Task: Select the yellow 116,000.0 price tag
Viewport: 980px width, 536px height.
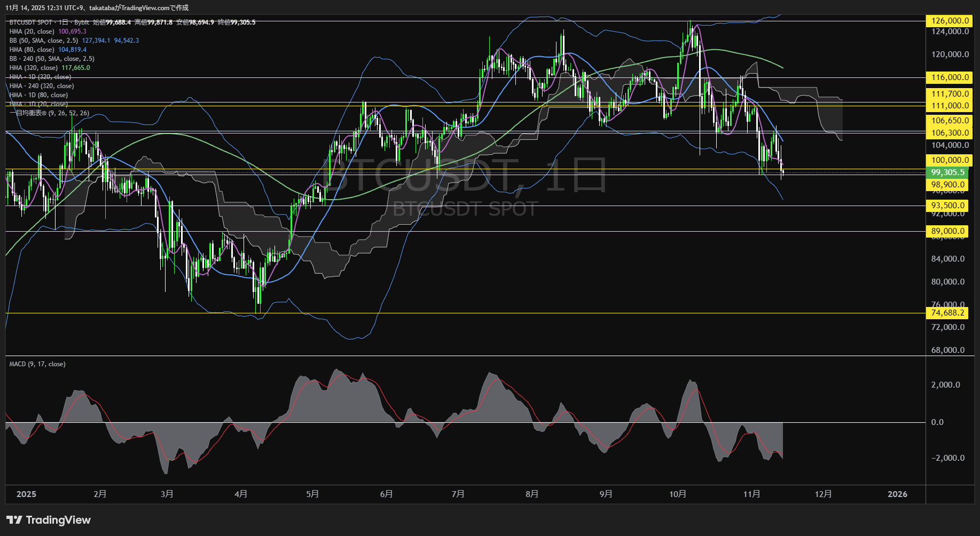Action: point(950,77)
